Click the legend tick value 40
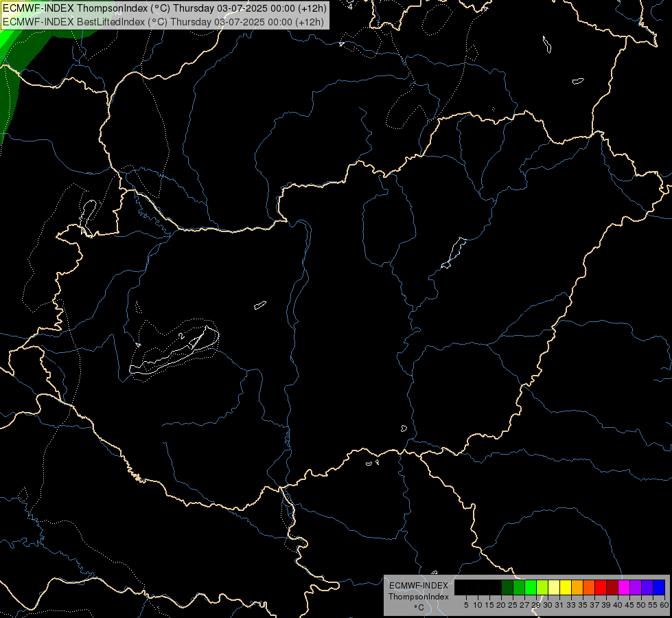 tap(618, 605)
